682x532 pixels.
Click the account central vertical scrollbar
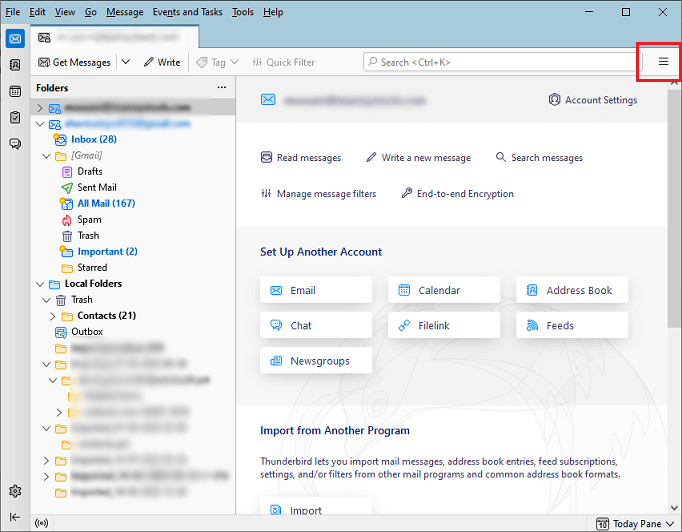[x=674, y=209]
